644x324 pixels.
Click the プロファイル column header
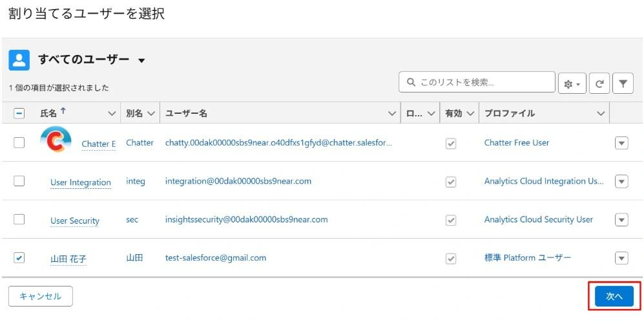click(509, 113)
